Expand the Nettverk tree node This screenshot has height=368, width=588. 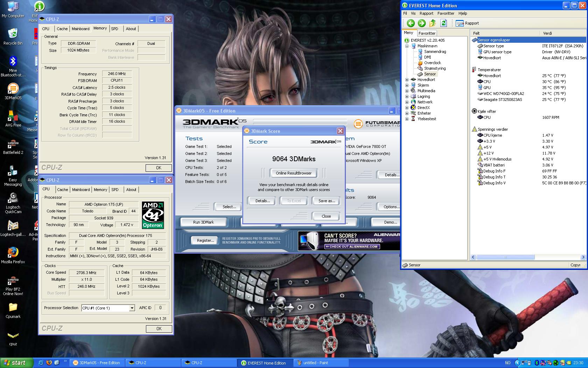pyautogui.click(x=407, y=102)
